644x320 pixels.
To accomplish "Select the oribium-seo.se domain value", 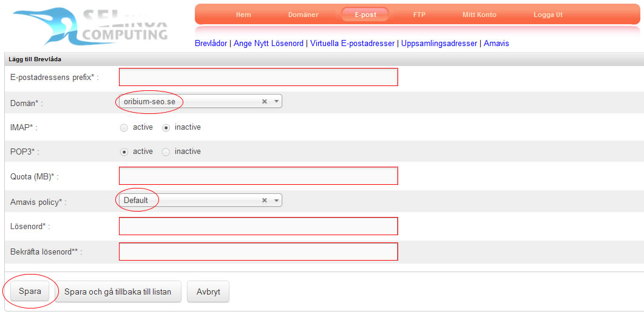I will (149, 101).
